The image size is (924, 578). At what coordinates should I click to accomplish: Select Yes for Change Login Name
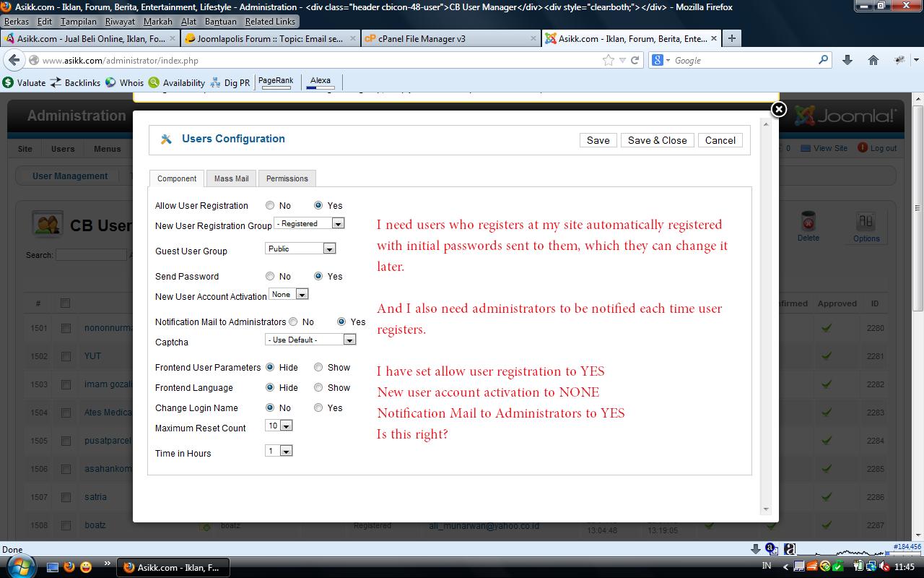(x=318, y=408)
